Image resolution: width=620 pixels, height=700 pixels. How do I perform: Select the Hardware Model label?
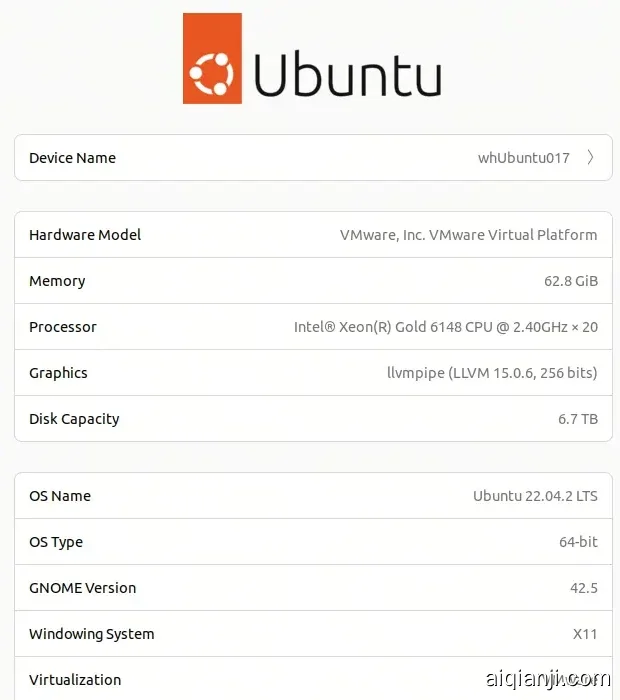[x=85, y=235]
